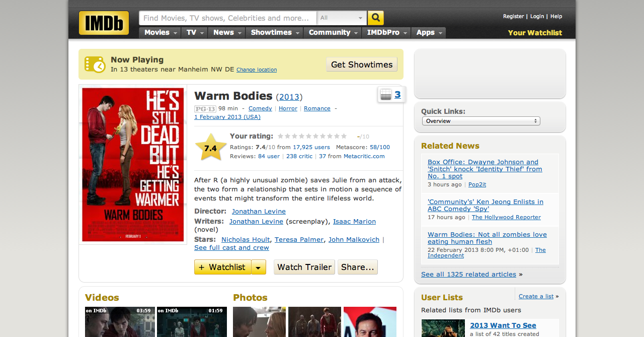Open the Romance genre link
Viewport: 644px width, 337px height.
pyautogui.click(x=317, y=108)
